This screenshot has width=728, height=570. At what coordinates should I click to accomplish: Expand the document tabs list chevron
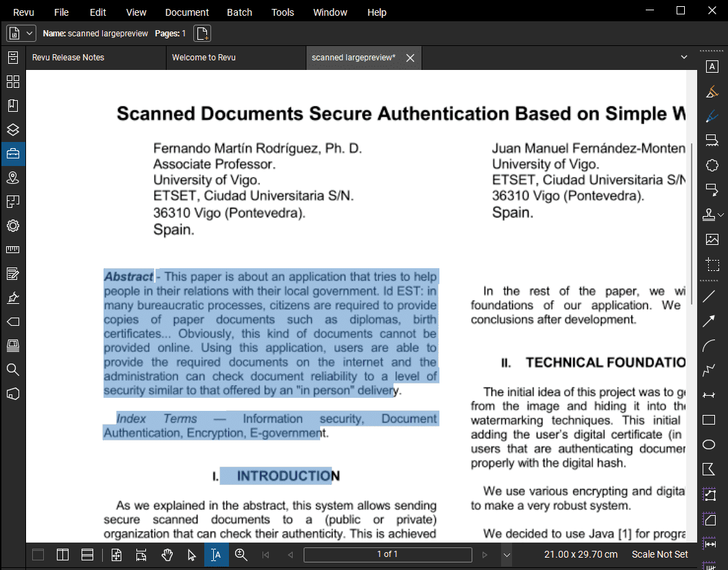pos(683,58)
